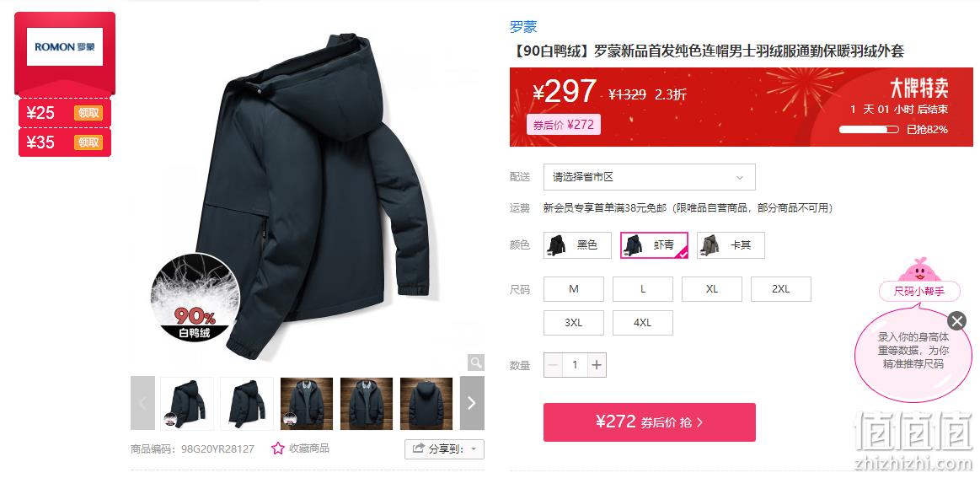Click the pink size helper mascot

[919, 271]
